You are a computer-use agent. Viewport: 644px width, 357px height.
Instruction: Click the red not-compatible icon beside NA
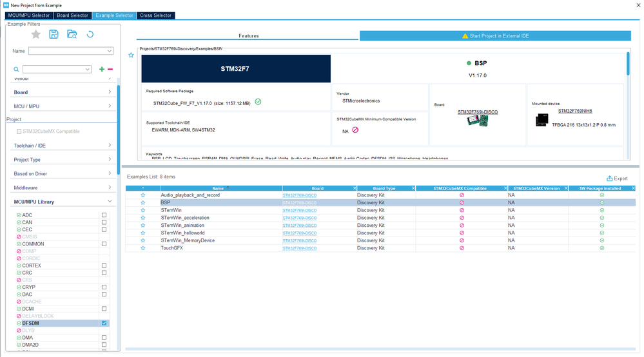(x=355, y=130)
